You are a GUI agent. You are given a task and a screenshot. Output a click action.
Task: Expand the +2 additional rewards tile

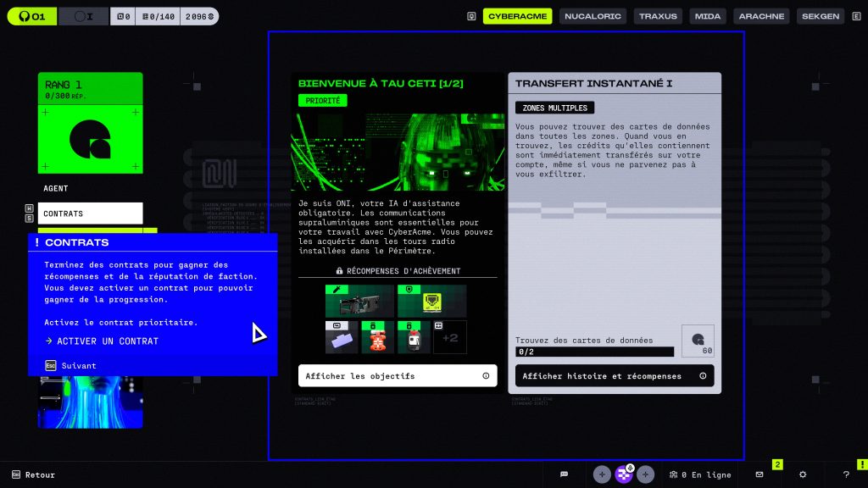[x=450, y=337]
